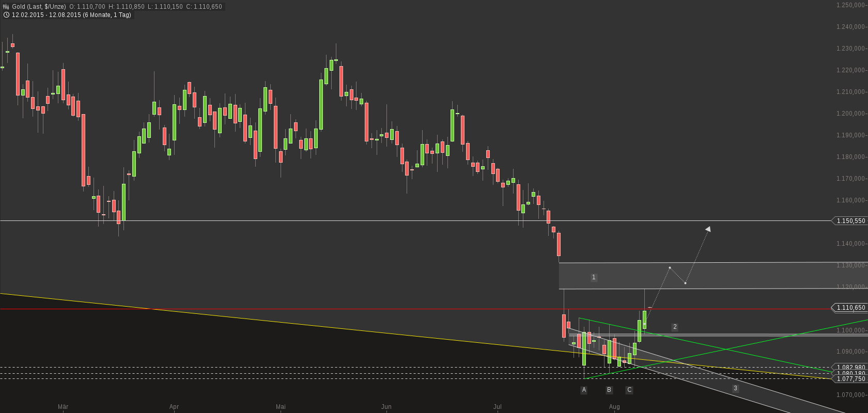Click the 'Apr' month label on time axis

coord(174,407)
